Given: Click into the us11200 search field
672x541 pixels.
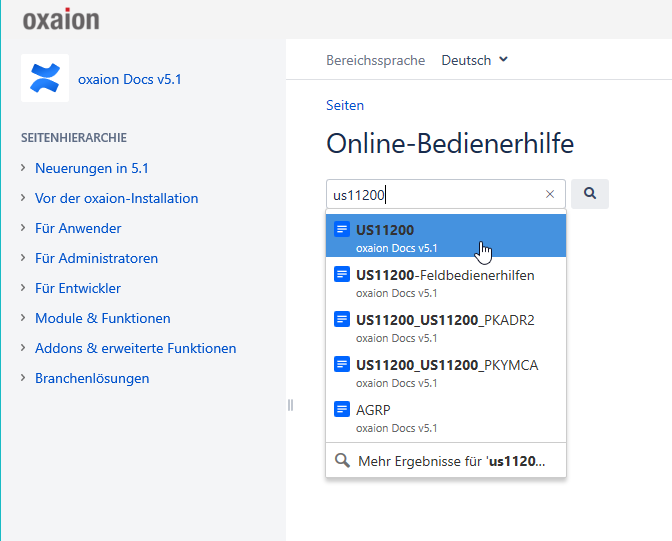Looking at the screenshot, I should point(435,194).
